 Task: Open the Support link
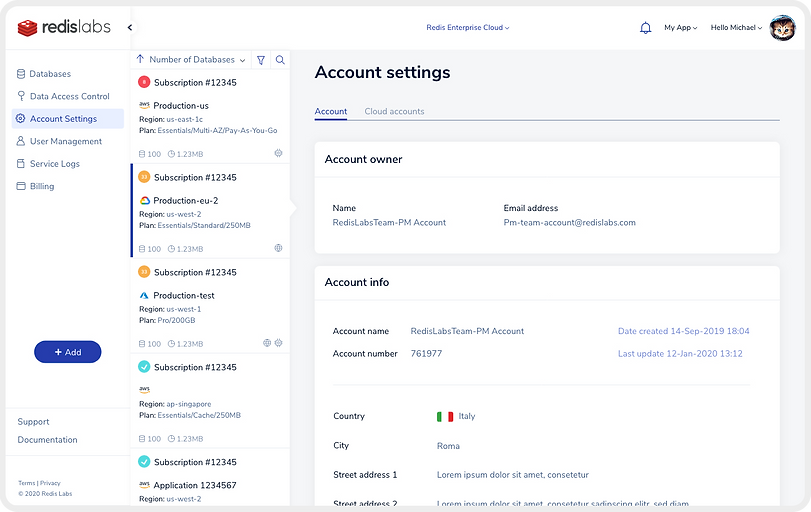click(33, 421)
